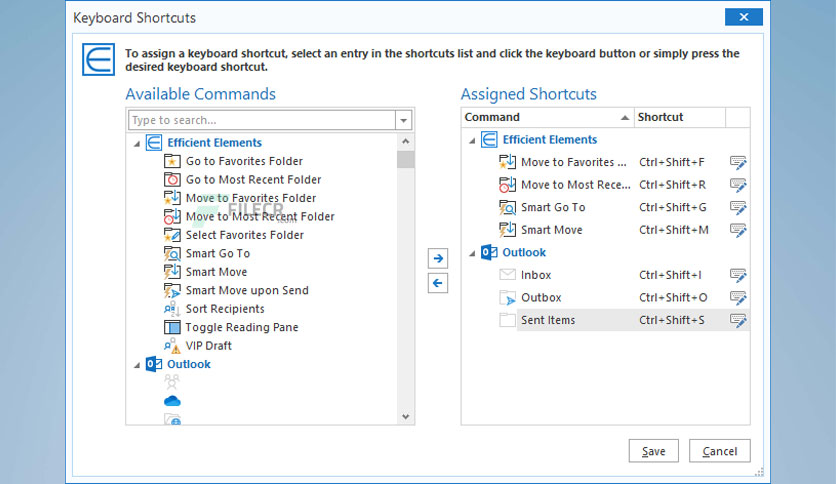
Task: Click the Smart Go To icon in Assigned Shortcuts
Action: (508, 207)
